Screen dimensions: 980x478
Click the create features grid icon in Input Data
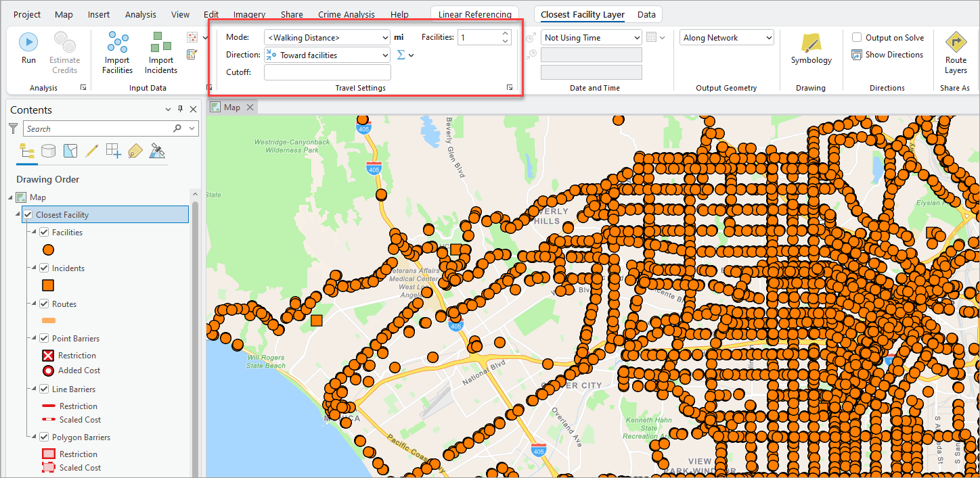coord(192,38)
